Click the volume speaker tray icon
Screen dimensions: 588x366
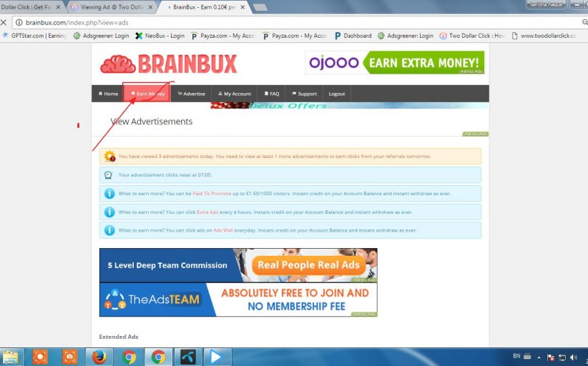coord(574,357)
